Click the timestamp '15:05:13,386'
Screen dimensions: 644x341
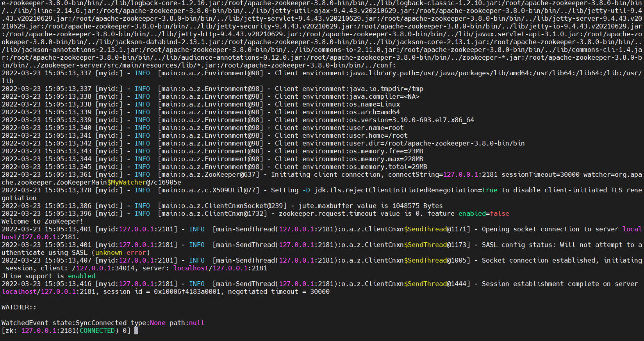tap(68, 206)
